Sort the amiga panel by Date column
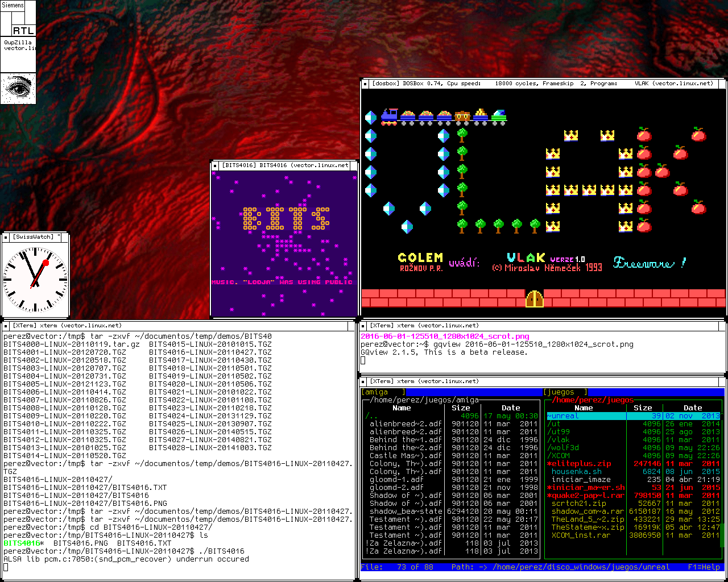Image resolution: width=728 pixels, height=582 pixels. (510, 408)
